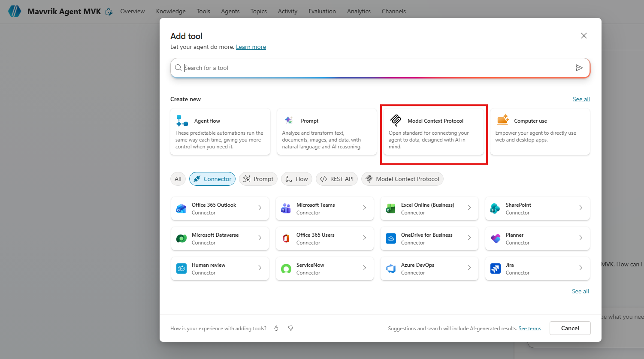
Task: Expand Microsoft Teams connector chevron
Action: (364, 208)
